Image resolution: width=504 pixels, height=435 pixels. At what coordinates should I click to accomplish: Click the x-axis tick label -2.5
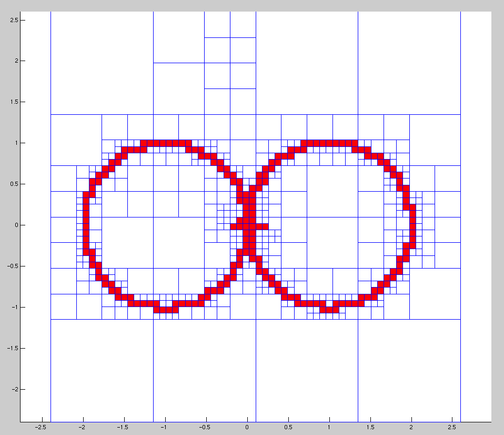(x=41, y=427)
